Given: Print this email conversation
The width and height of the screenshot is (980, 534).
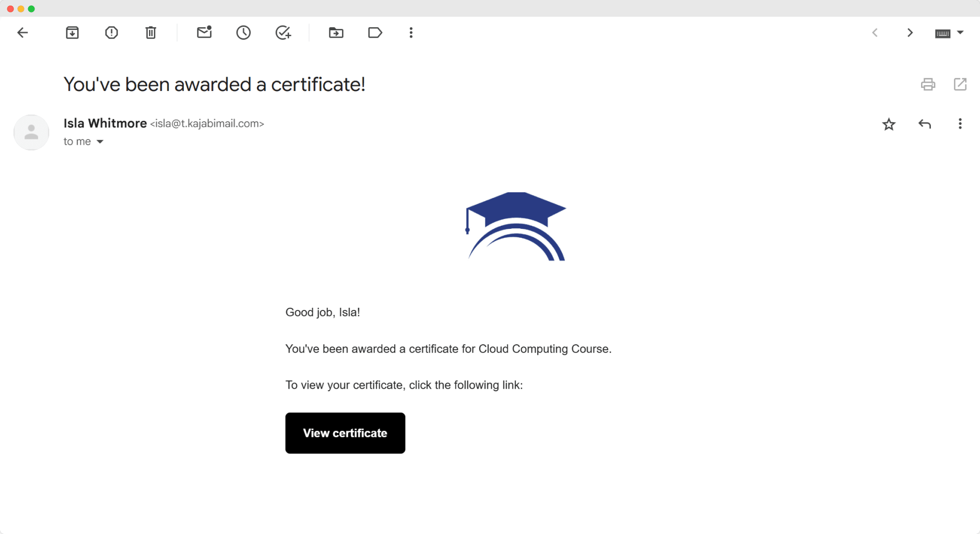Looking at the screenshot, I should [x=928, y=84].
